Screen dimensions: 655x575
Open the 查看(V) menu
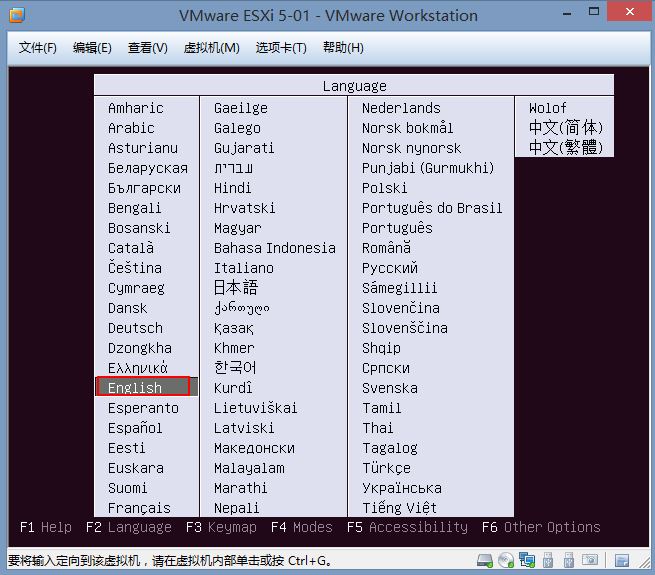147,48
